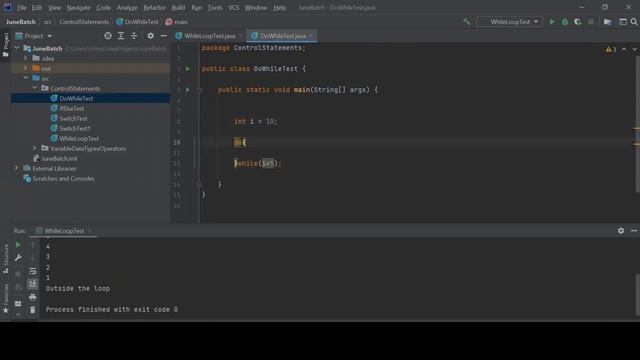Viewport: 640px width, 360px height.
Task: Click the main method breadcrumb
Action: pyautogui.click(x=177, y=22)
